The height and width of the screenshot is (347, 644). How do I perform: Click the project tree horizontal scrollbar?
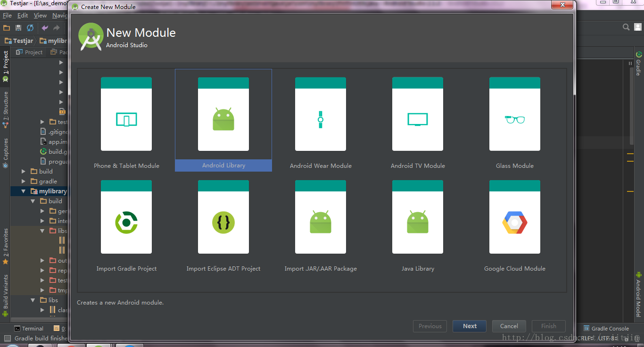point(39,320)
